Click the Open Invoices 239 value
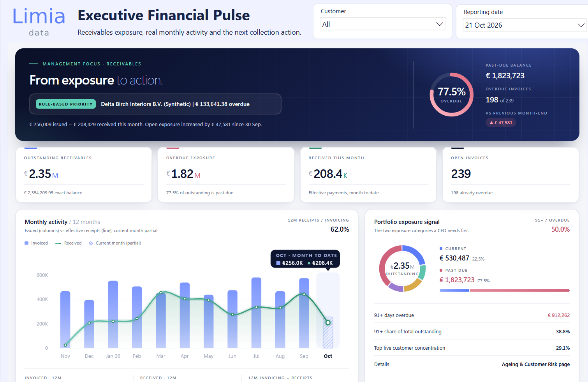 point(461,174)
